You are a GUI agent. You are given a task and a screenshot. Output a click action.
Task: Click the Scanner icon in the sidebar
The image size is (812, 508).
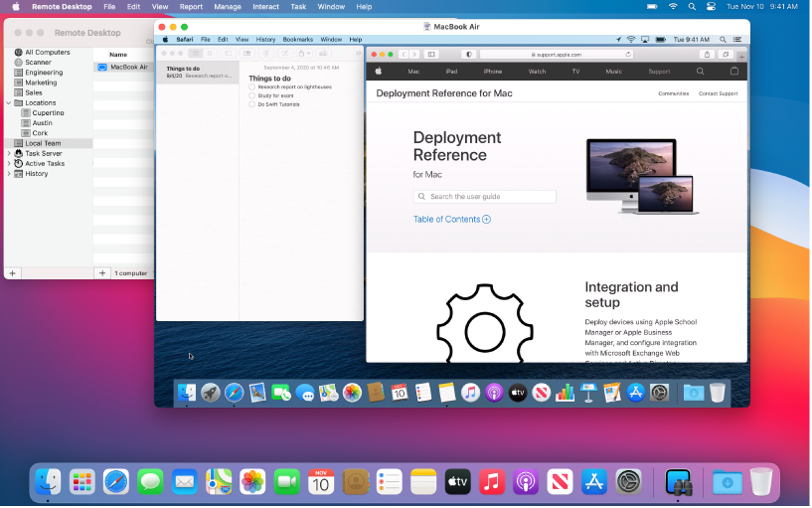tap(18, 62)
